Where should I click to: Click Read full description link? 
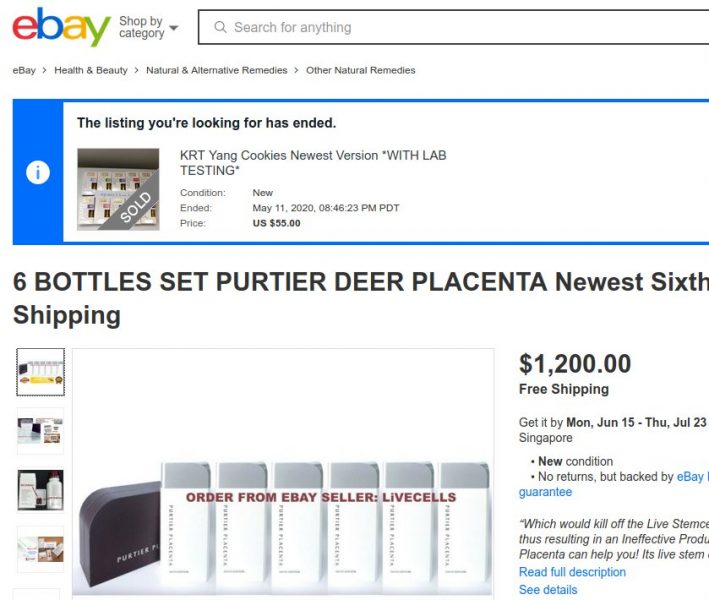pyautogui.click(x=572, y=572)
